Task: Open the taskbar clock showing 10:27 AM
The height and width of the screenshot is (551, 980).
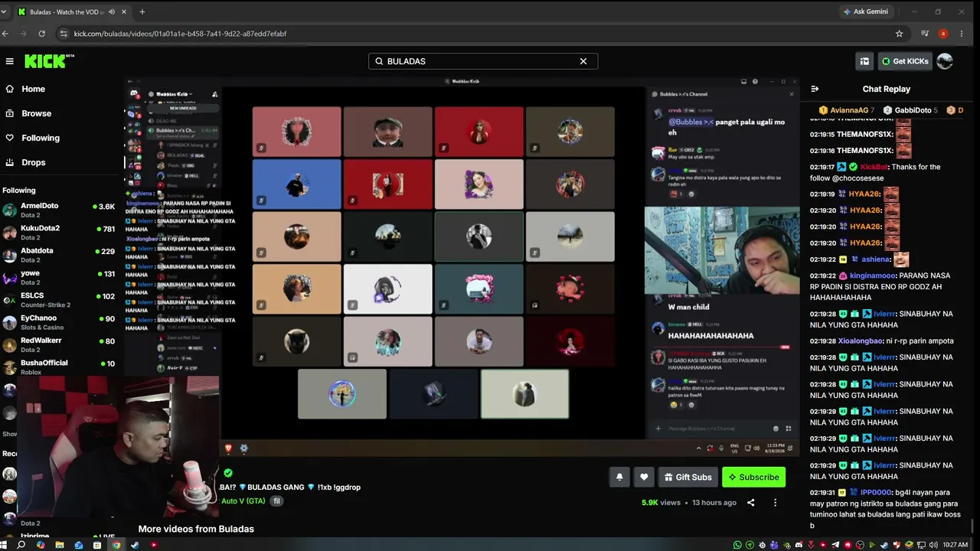Action: [955, 545]
